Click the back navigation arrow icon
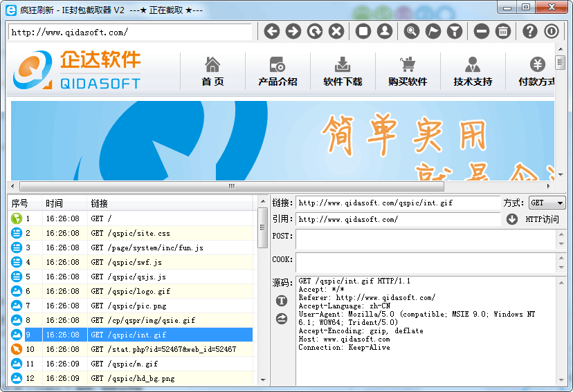The image size is (573, 392). pos(272,31)
